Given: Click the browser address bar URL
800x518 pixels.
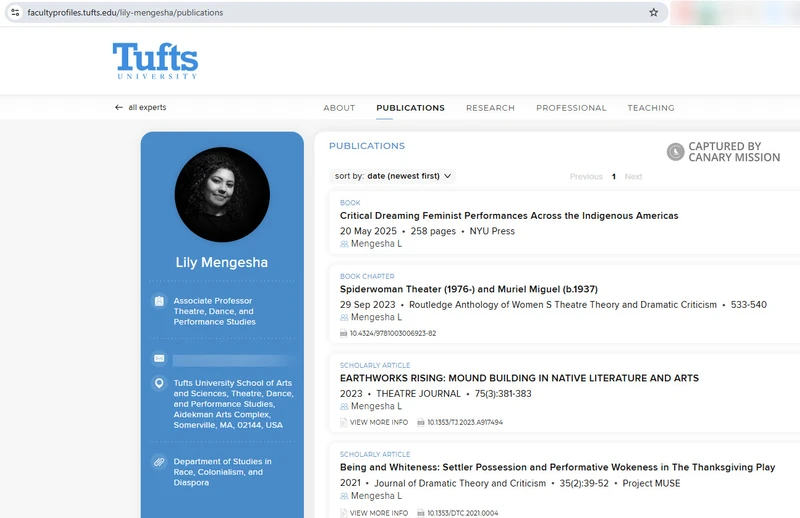Looking at the screenshot, I should 125,12.
